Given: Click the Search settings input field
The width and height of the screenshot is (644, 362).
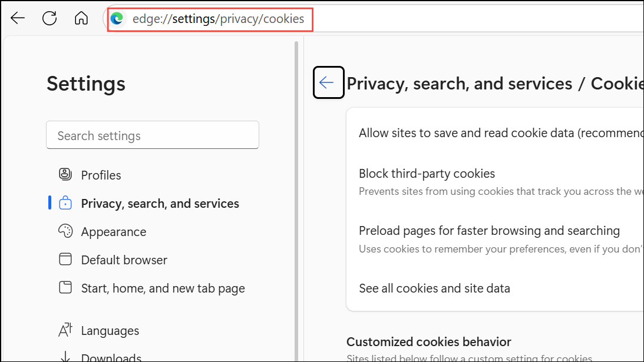Looking at the screenshot, I should pyautogui.click(x=152, y=136).
